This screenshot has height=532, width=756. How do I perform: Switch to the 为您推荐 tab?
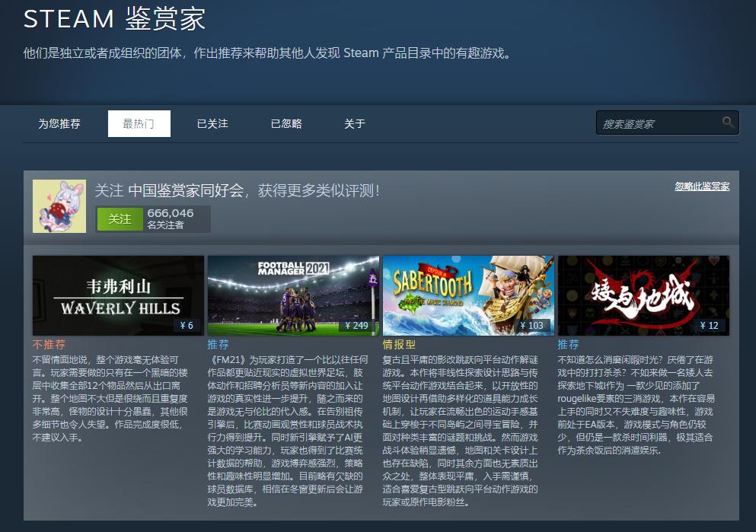(59, 123)
